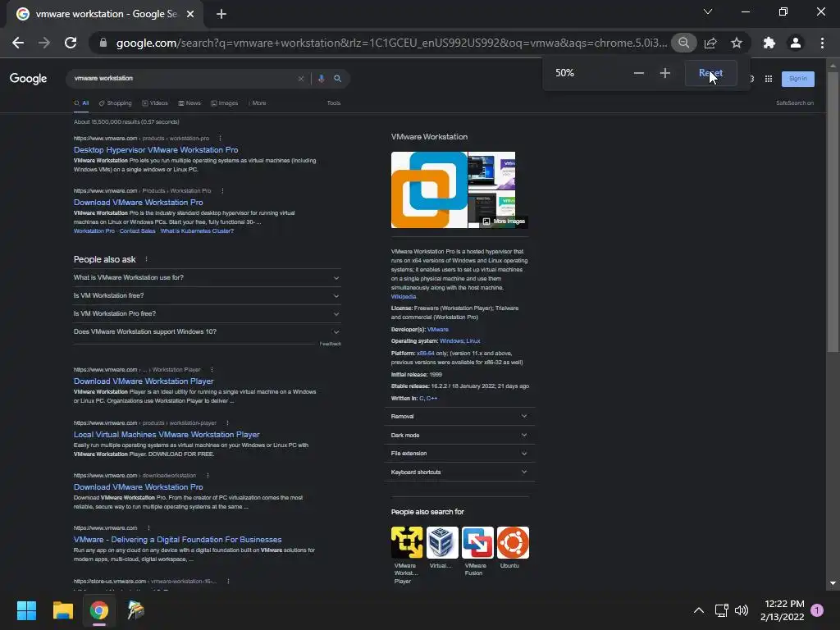
Task: Open the More search filters menu
Action: coord(257,103)
